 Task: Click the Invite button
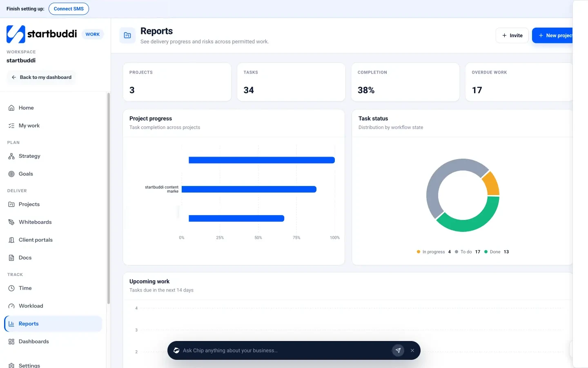point(512,36)
